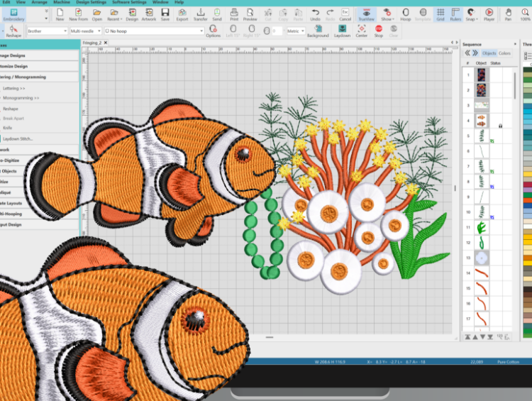Open the Help menu
This screenshot has height=401, width=532.
pos(179,2)
